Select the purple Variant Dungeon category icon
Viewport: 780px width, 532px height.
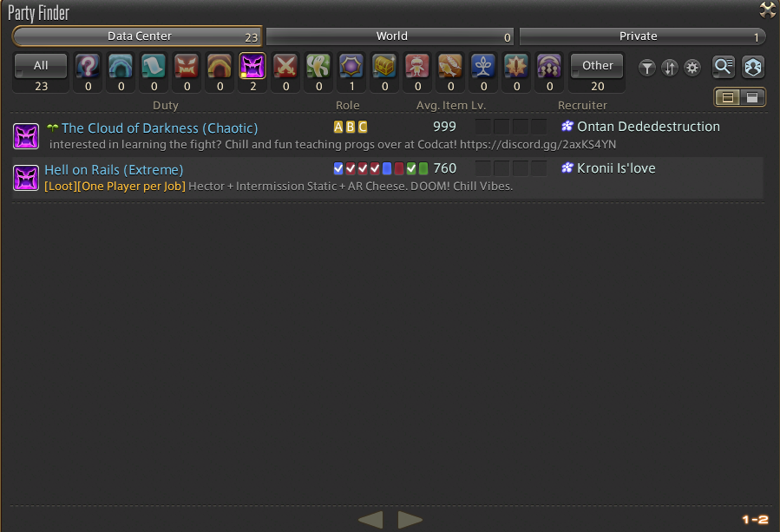(x=549, y=66)
